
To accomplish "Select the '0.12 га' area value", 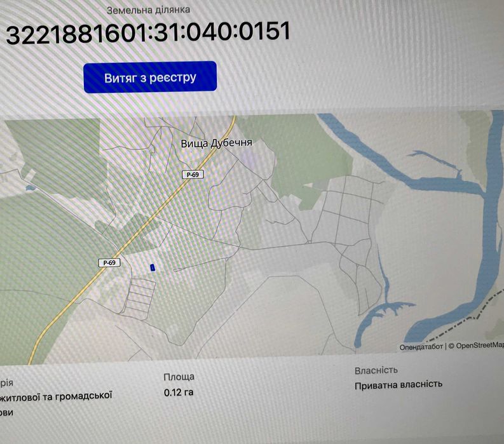I will [x=179, y=393].
